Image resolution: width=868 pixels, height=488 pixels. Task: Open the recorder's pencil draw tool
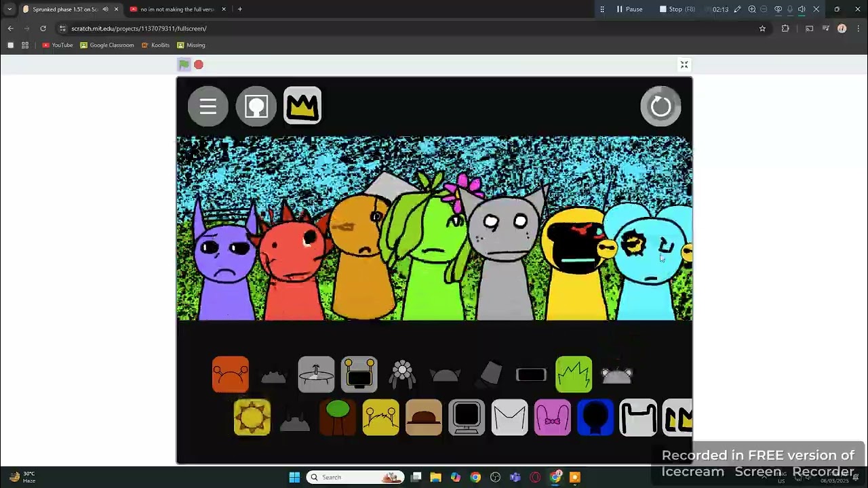[737, 9]
